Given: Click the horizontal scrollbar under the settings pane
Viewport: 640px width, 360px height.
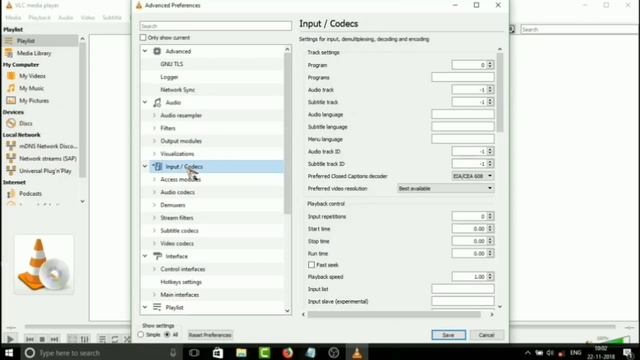Looking at the screenshot, I should (x=394, y=314).
